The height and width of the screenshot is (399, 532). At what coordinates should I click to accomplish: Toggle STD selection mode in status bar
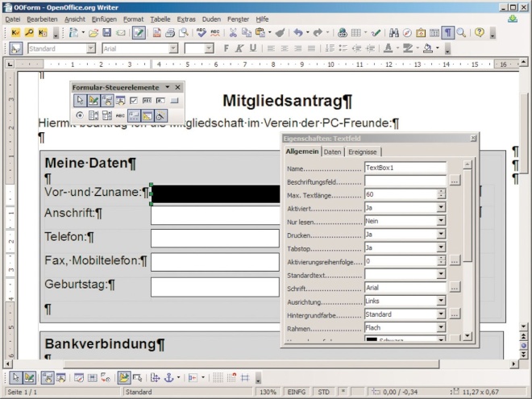point(323,392)
